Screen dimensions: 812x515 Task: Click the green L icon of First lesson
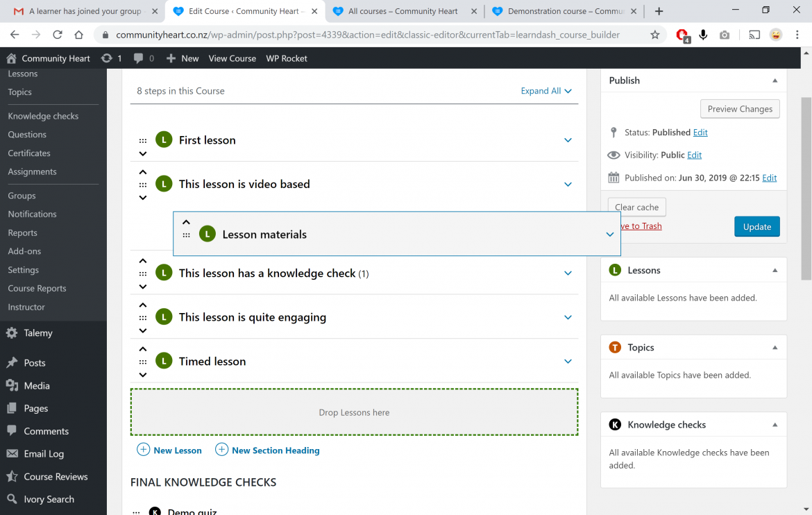pos(164,140)
